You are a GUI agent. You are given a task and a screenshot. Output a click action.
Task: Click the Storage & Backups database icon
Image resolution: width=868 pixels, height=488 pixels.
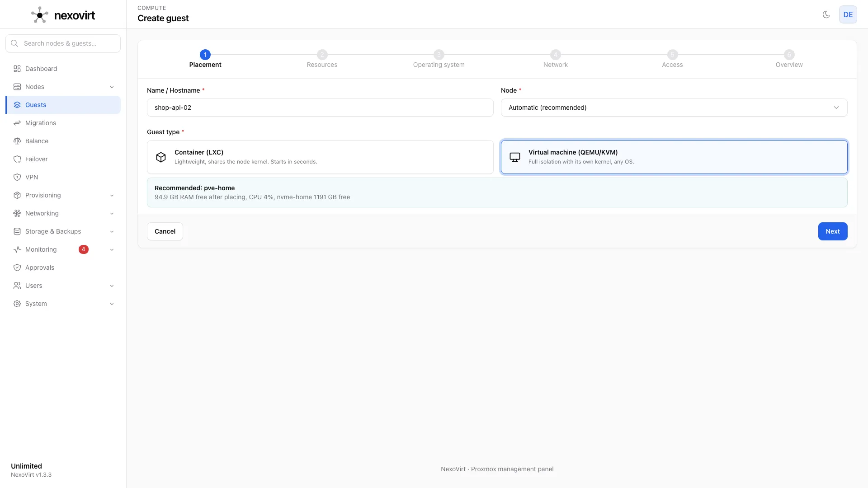[17, 231]
